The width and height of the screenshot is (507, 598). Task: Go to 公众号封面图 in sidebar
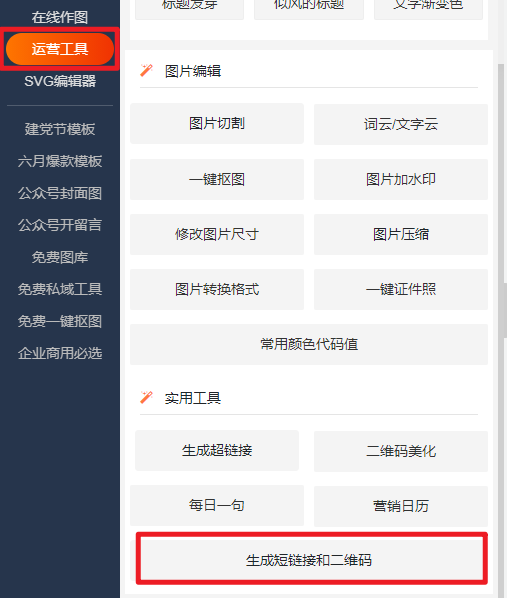(x=60, y=193)
